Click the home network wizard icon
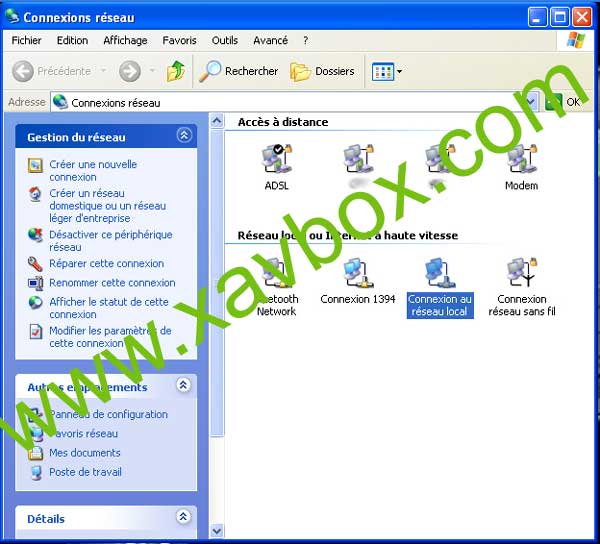600x544 pixels. [35, 194]
